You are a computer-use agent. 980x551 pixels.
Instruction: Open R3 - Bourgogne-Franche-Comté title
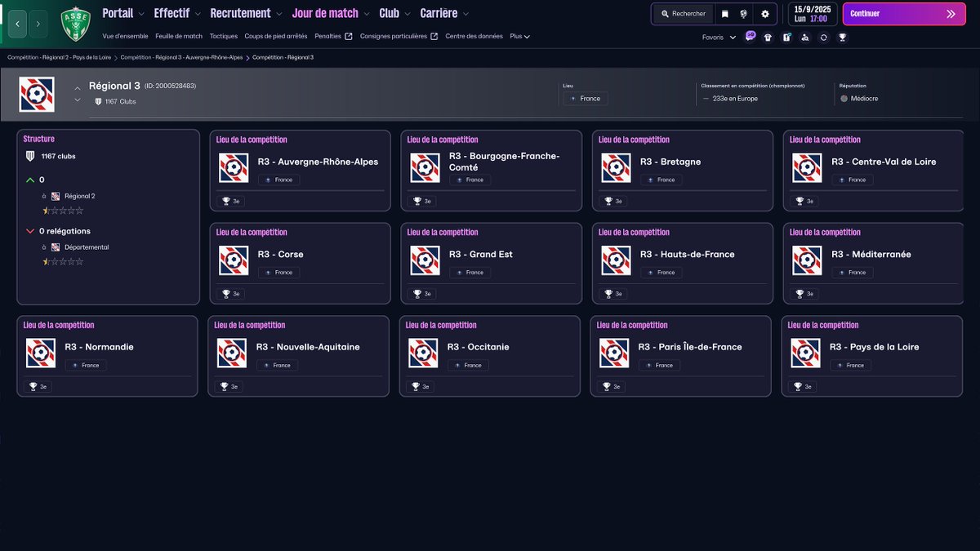coord(504,162)
